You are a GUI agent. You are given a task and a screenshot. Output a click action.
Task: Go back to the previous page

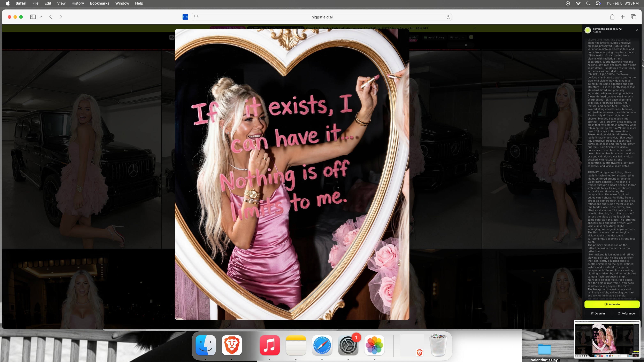(x=51, y=17)
